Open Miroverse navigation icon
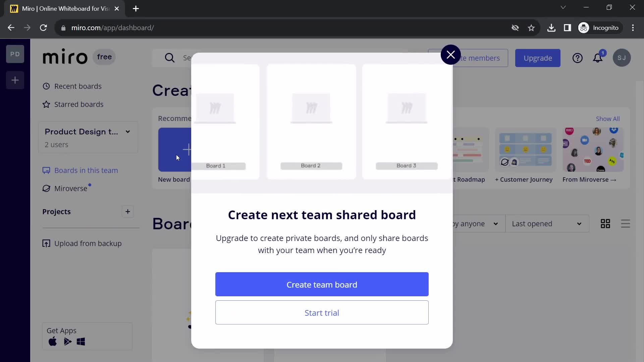 pyautogui.click(x=46, y=188)
